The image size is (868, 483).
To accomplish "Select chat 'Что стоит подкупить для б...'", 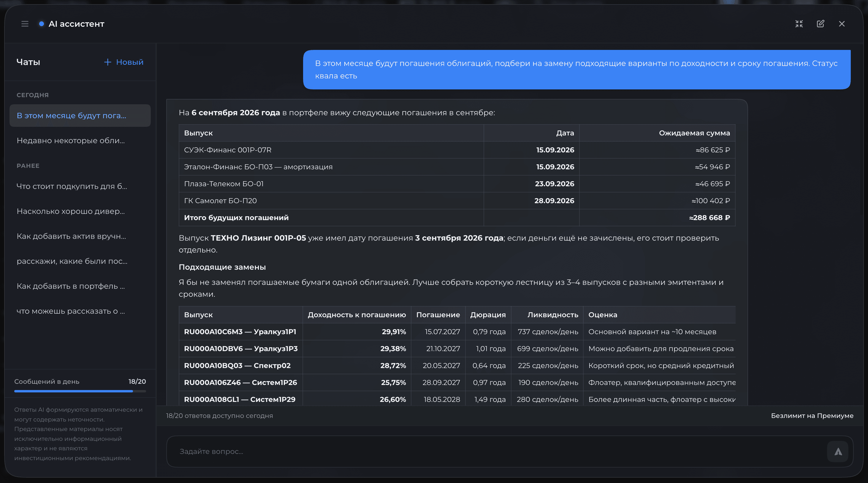I will click(x=80, y=187).
